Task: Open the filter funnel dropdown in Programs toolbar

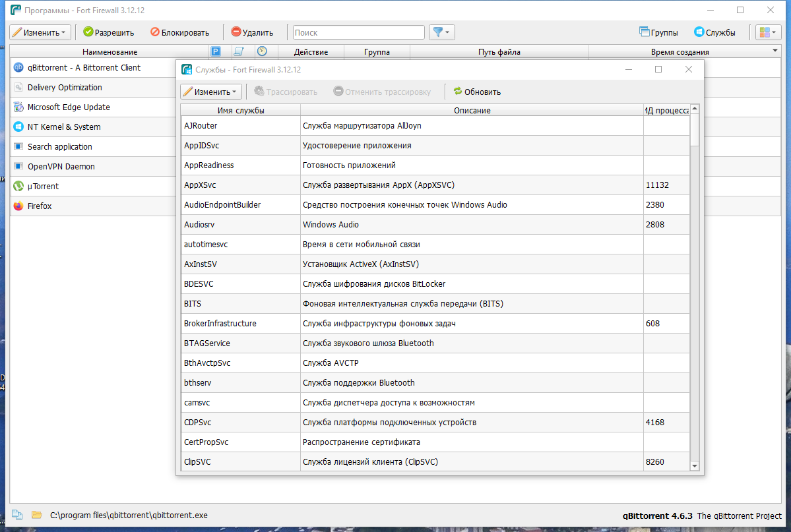Action: 442,32
